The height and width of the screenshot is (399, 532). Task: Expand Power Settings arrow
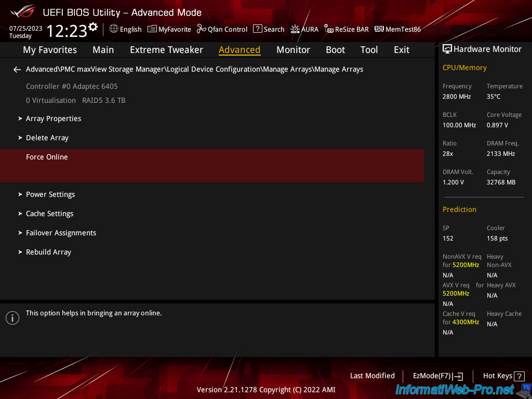20,194
